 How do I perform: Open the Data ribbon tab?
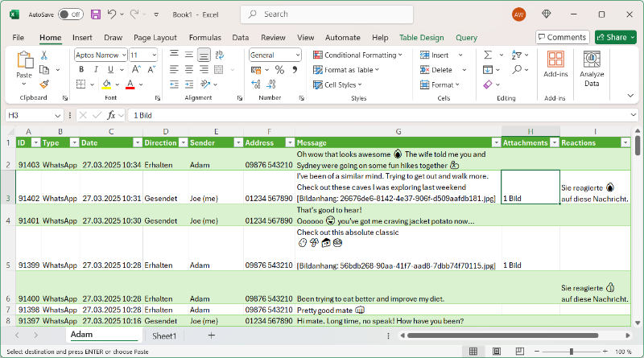[x=240, y=37]
